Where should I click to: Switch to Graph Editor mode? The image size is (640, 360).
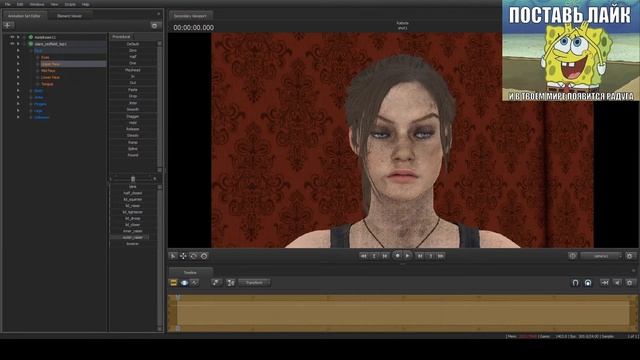pos(195,282)
